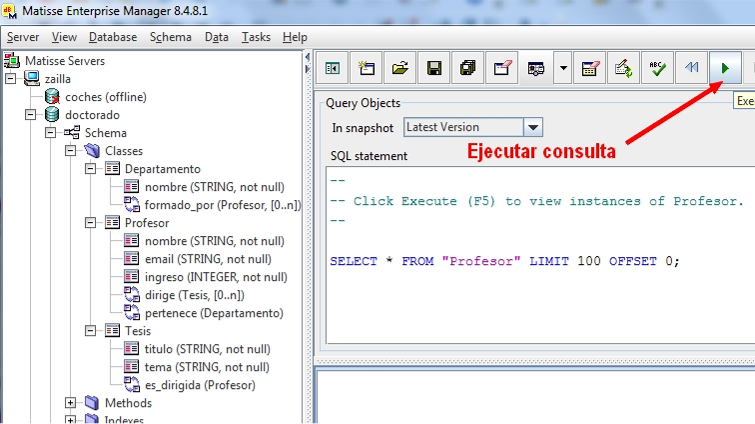Viewport: 755px width, 424px height.
Task: Click the clear query window eraser icon
Action: point(502,68)
